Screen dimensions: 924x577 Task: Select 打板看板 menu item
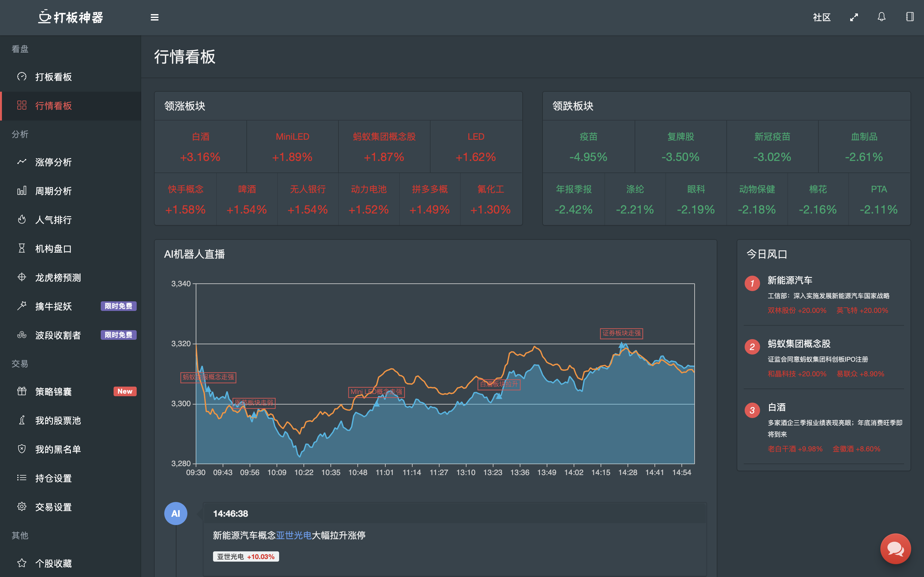tap(54, 77)
